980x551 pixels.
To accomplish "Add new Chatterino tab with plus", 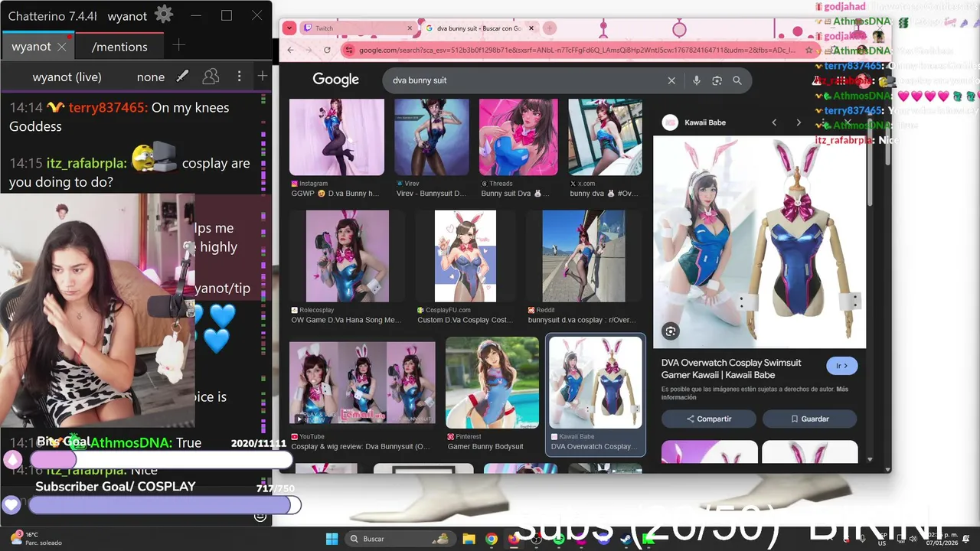I will [x=178, y=46].
